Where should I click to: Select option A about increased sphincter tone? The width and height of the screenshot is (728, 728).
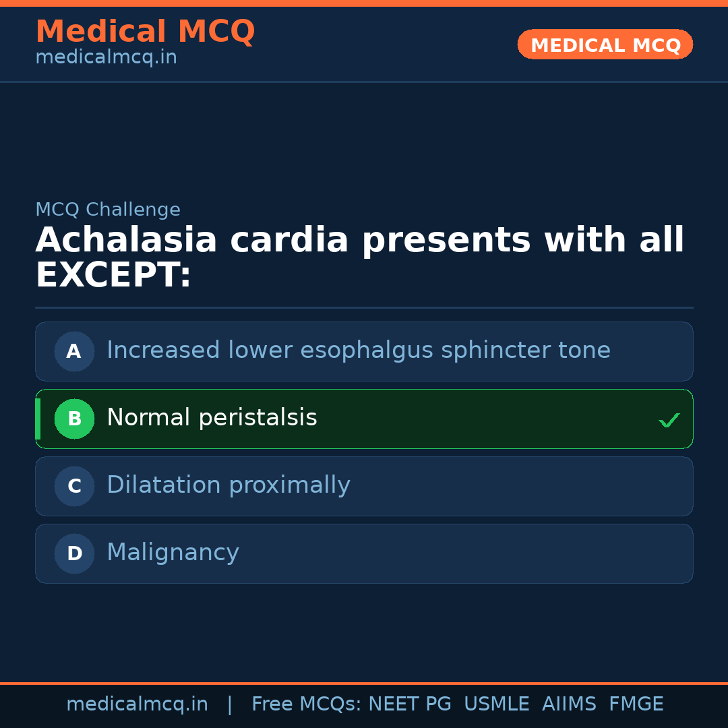click(364, 351)
